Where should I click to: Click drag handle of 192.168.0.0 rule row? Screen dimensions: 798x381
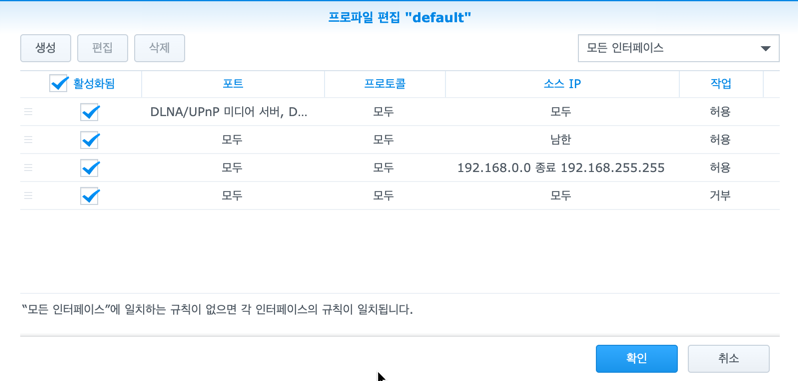28,167
